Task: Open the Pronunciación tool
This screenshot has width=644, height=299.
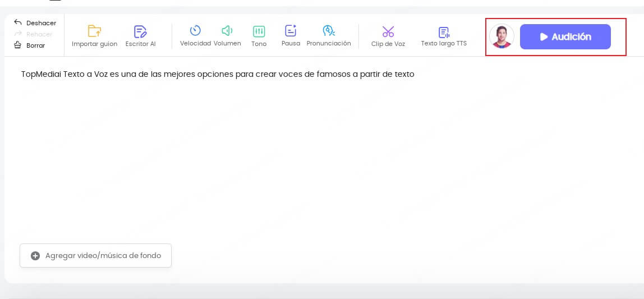Action: point(329,36)
